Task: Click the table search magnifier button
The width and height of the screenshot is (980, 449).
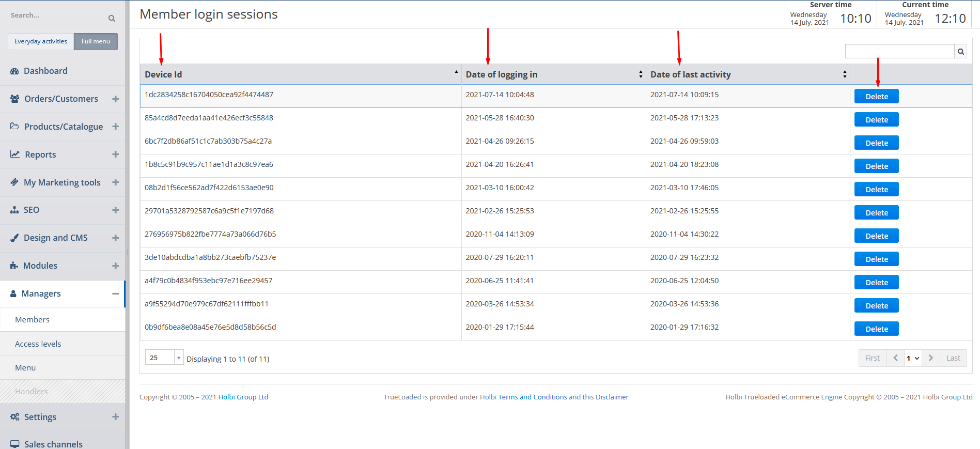Action: (x=960, y=51)
